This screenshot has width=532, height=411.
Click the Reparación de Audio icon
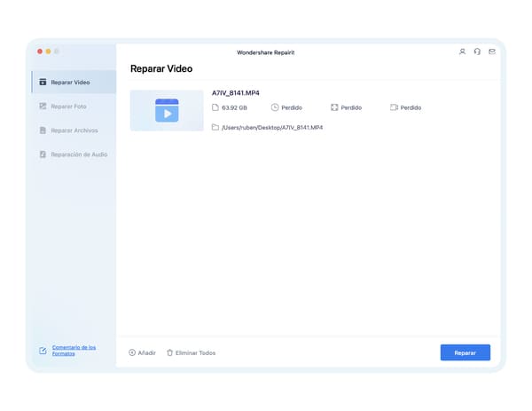(43, 154)
